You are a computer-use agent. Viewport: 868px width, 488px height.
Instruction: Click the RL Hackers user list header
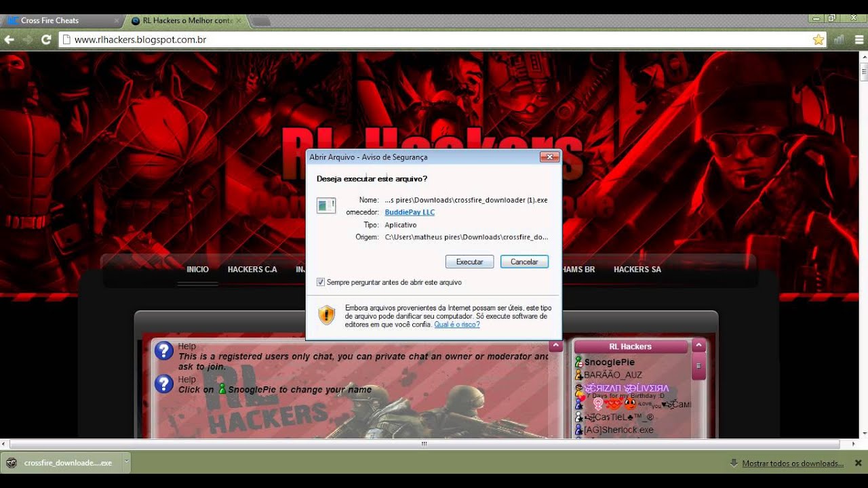[631, 346]
